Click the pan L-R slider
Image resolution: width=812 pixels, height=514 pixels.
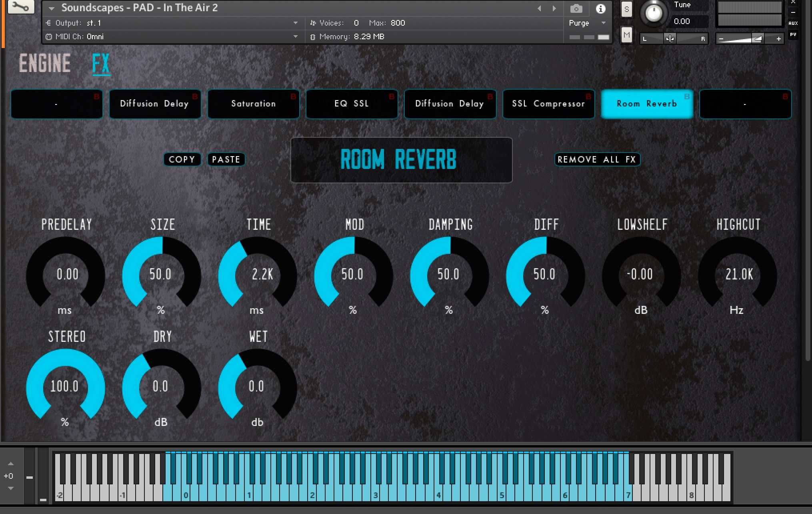[x=674, y=39]
